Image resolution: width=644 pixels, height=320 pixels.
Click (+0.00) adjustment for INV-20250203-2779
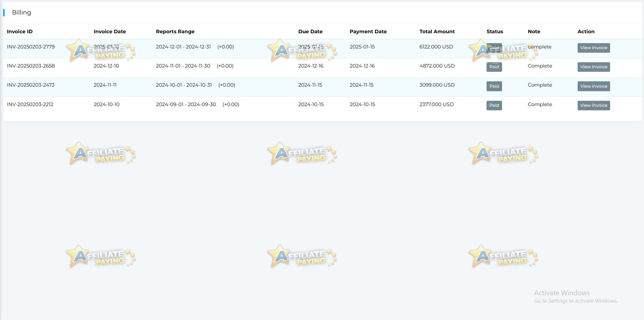[x=226, y=47]
